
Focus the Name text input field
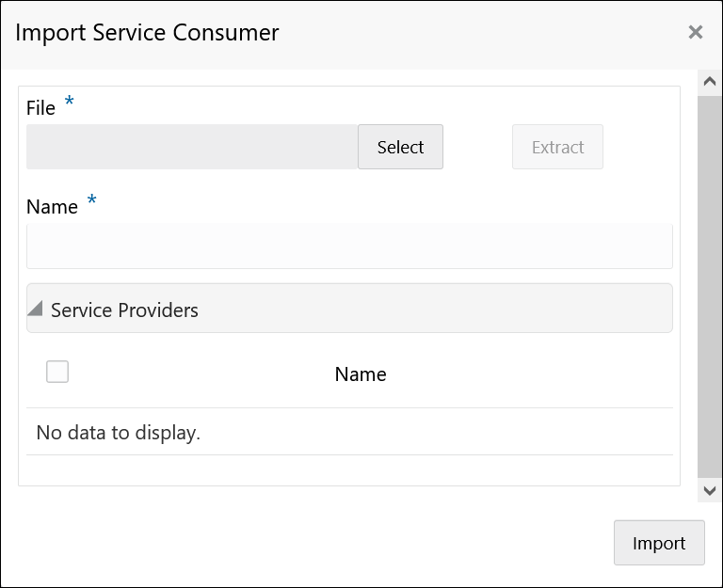point(349,246)
